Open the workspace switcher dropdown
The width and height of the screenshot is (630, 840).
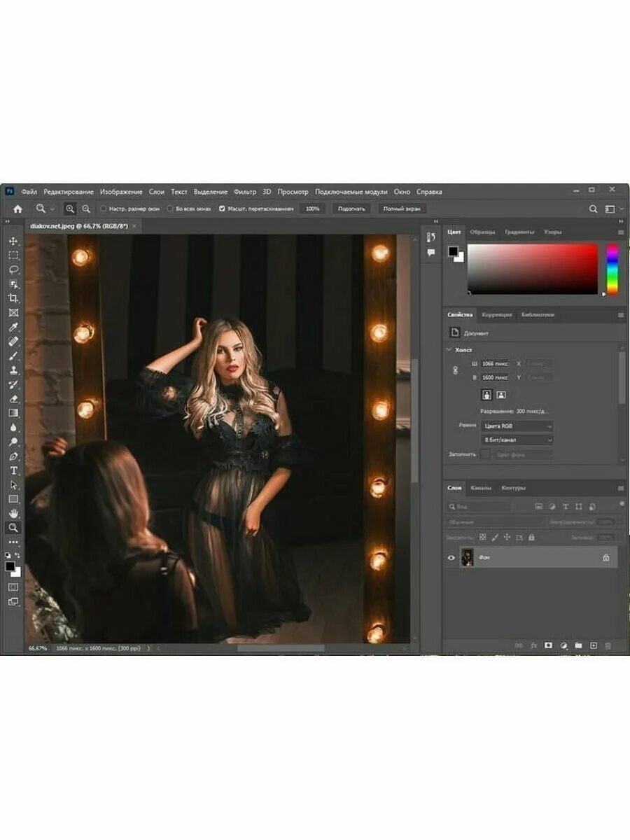(x=613, y=209)
